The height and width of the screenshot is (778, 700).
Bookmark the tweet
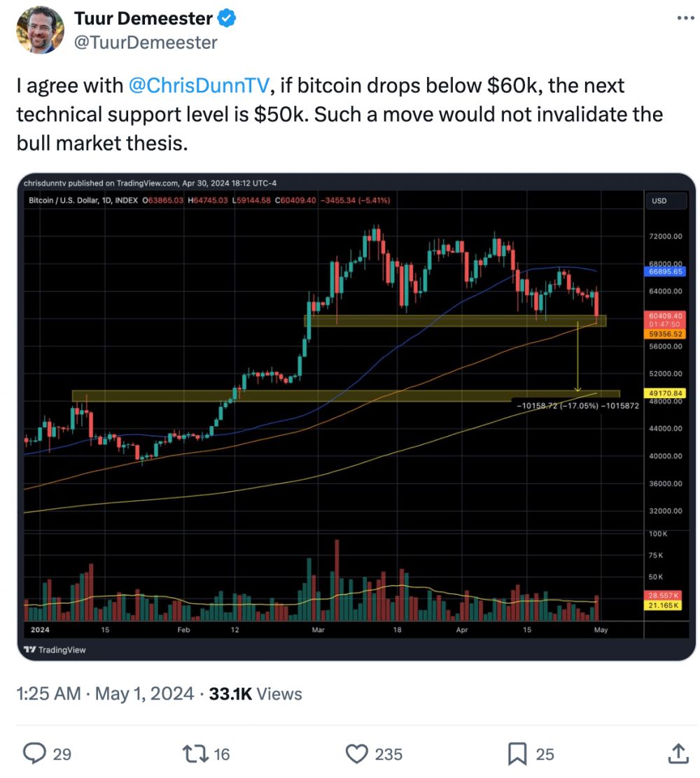click(x=517, y=754)
